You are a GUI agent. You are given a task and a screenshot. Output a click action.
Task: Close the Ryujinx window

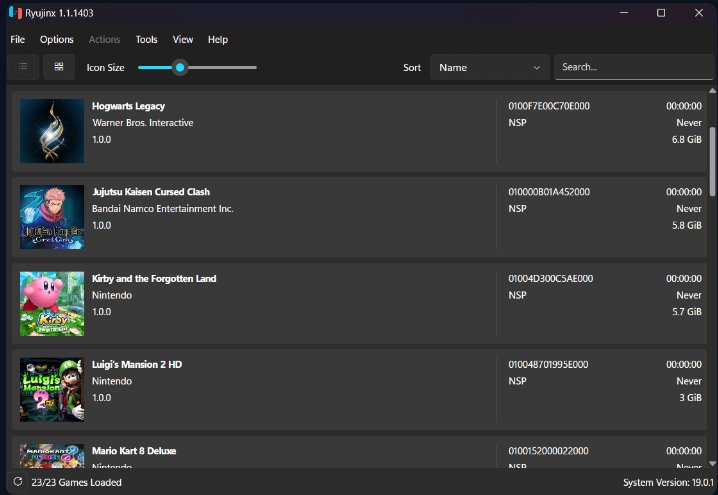click(699, 13)
